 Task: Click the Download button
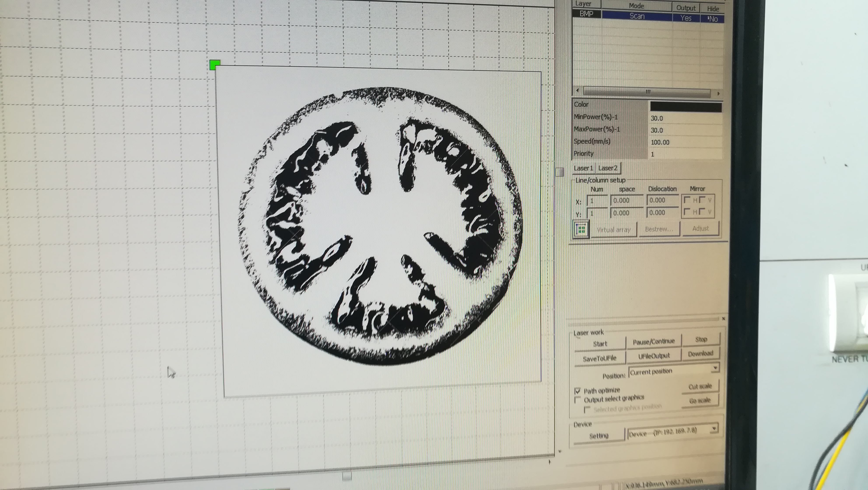[700, 353]
